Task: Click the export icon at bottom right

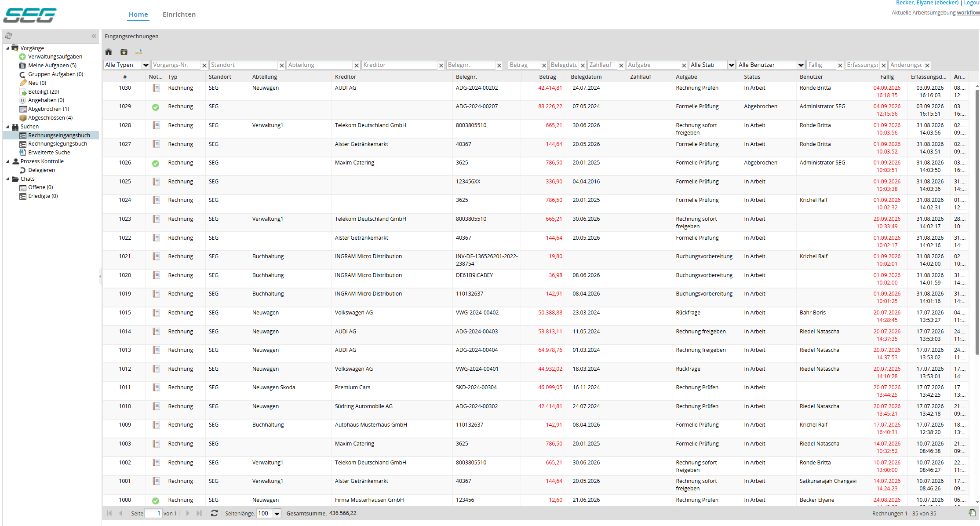Action: coord(972,513)
